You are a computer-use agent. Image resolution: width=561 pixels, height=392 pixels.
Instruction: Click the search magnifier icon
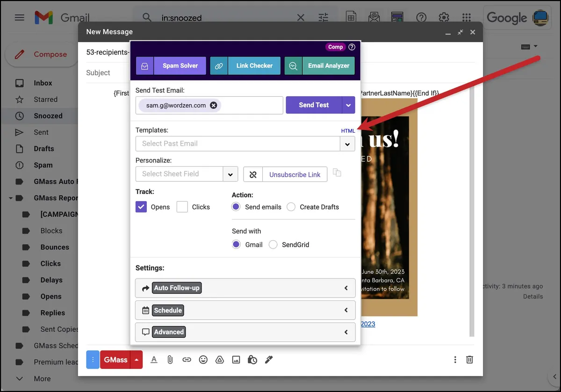coord(147,18)
